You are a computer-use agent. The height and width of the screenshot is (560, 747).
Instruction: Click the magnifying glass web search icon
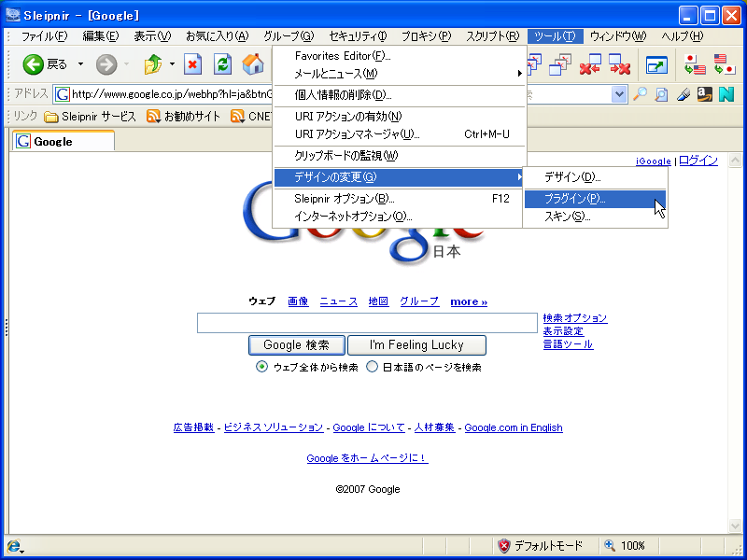(640, 94)
